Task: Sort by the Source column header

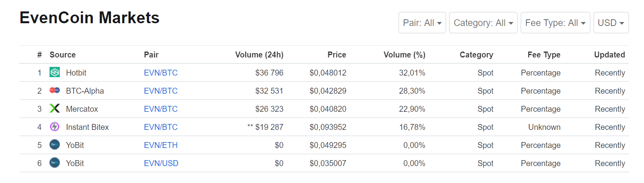Action: 63,55
